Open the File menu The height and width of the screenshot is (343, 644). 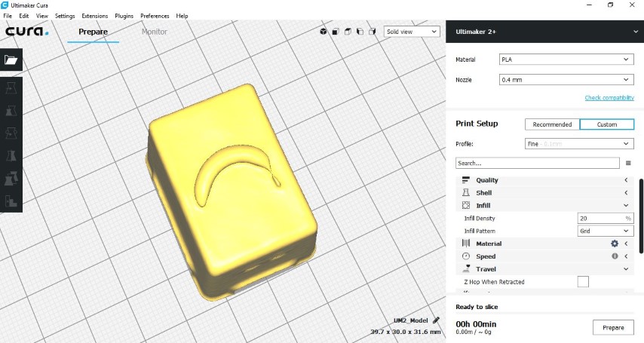[x=8, y=16]
